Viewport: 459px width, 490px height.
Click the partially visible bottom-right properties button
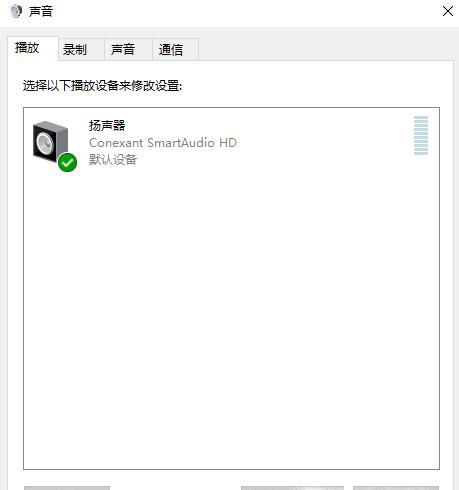pos(396,488)
